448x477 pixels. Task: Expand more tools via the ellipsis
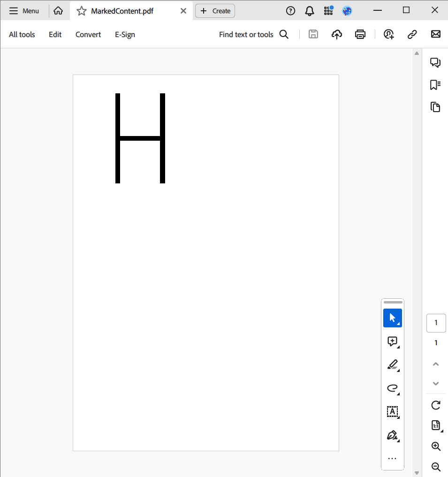(392, 459)
